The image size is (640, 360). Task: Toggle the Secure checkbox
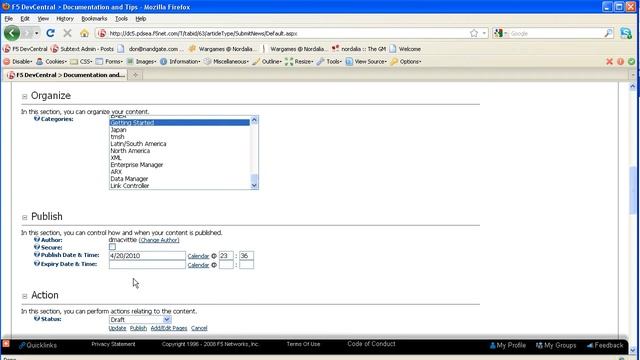click(112, 247)
